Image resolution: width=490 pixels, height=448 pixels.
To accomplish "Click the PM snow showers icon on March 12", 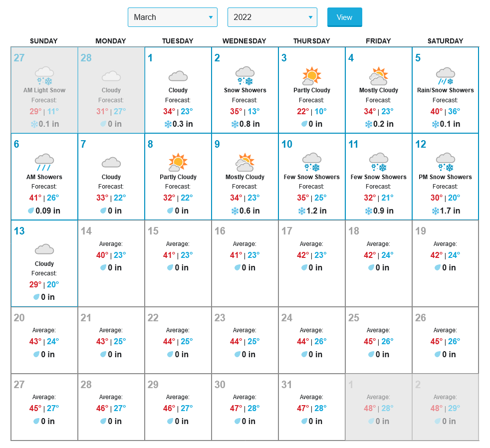I will coord(446,162).
